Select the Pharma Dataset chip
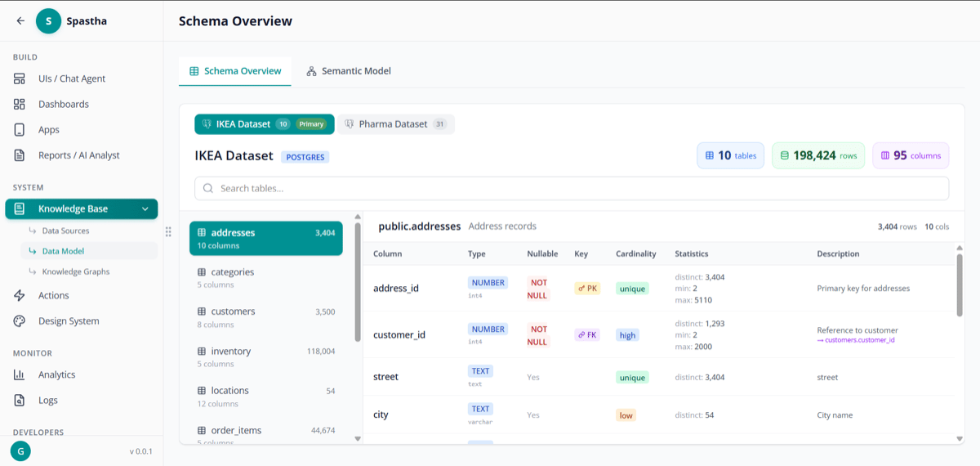Viewport: 980px width, 466px height. tap(396, 124)
